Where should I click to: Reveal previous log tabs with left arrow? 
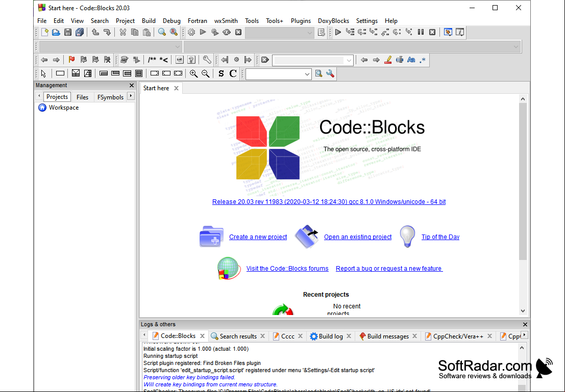coord(144,335)
